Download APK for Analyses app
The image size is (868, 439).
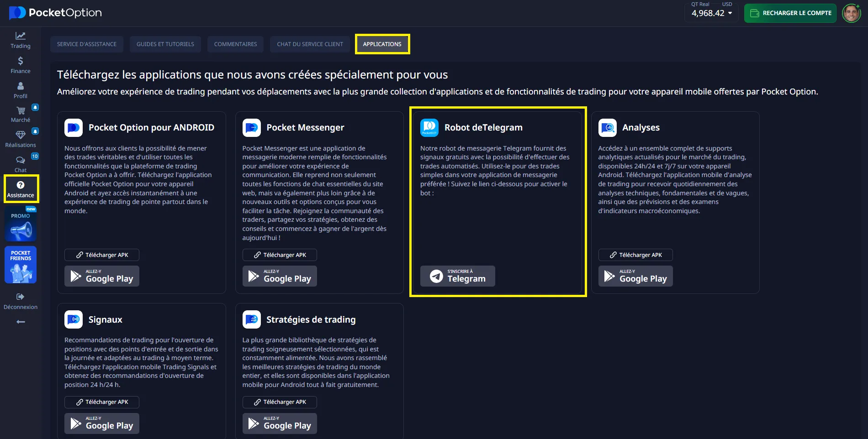coord(635,255)
